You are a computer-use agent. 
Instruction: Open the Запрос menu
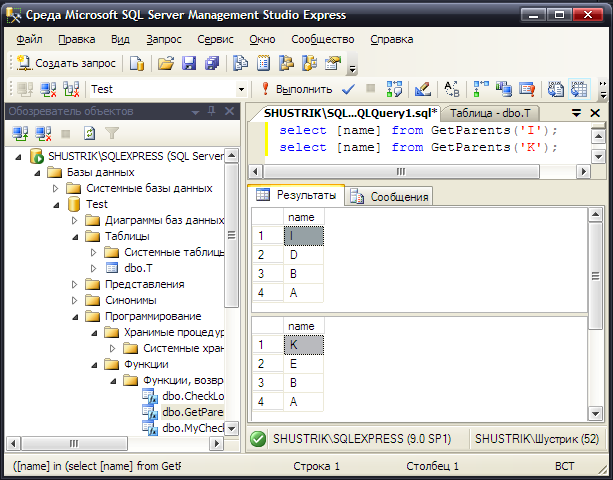[164, 39]
